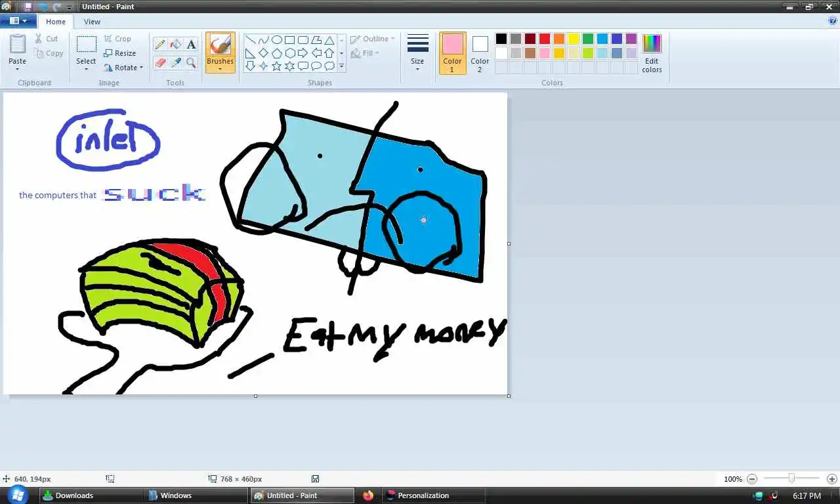Click the zoom slider handle
This screenshot has width=840, height=504.
(792, 479)
